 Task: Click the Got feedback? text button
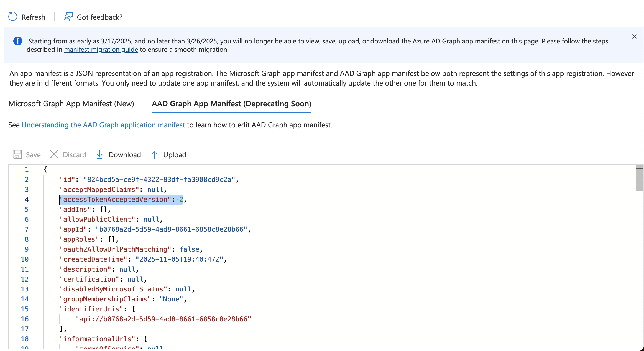99,17
